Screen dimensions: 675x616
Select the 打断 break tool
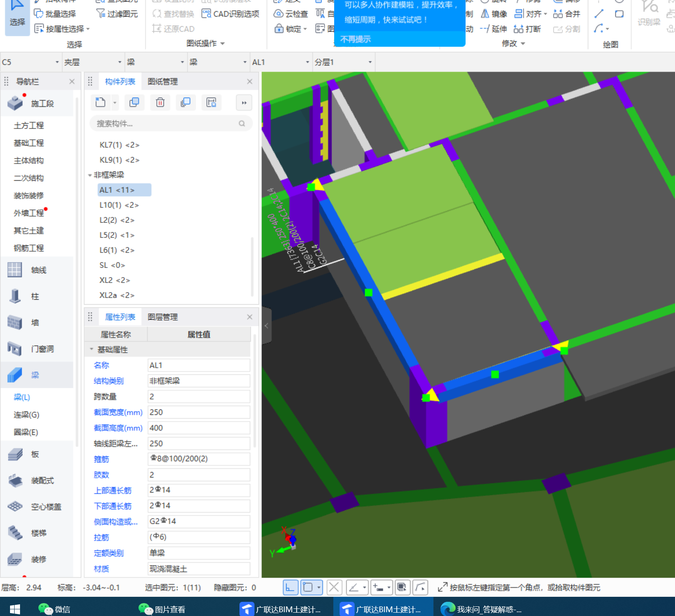[x=527, y=29]
